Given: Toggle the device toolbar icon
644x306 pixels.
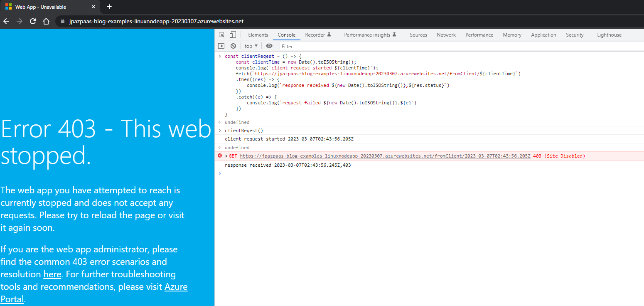Looking at the screenshot, I should (x=233, y=35).
